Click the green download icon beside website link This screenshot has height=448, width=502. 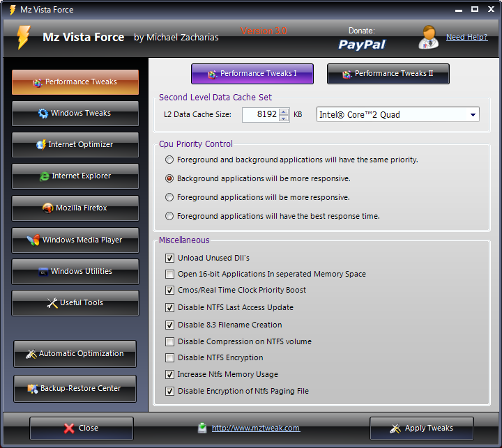coord(202,428)
